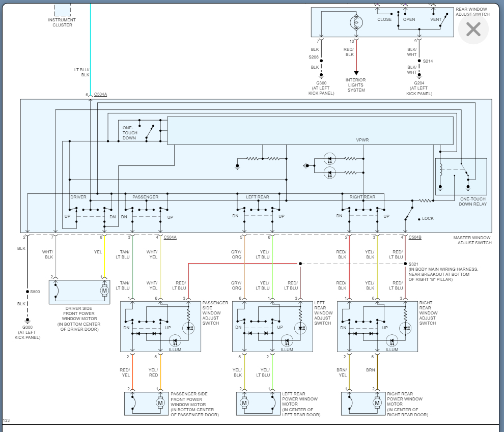Open the C504B connector link
504x432 pixels.
coord(415,237)
